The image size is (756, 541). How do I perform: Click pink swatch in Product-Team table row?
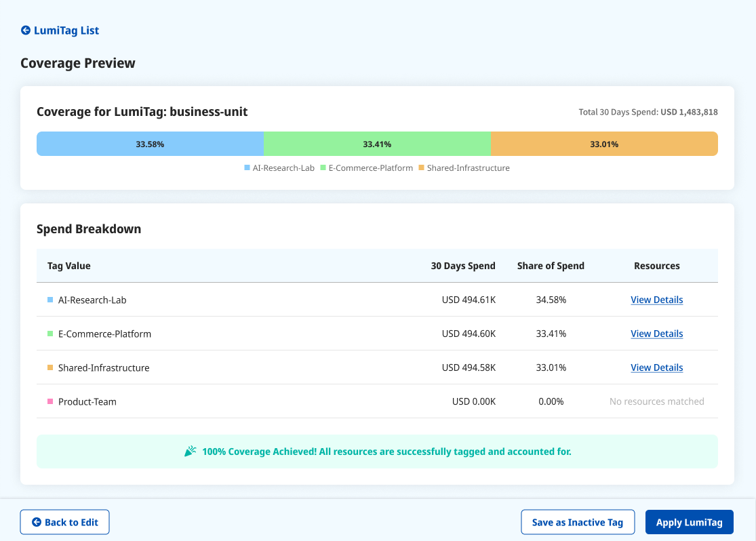pyautogui.click(x=50, y=401)
